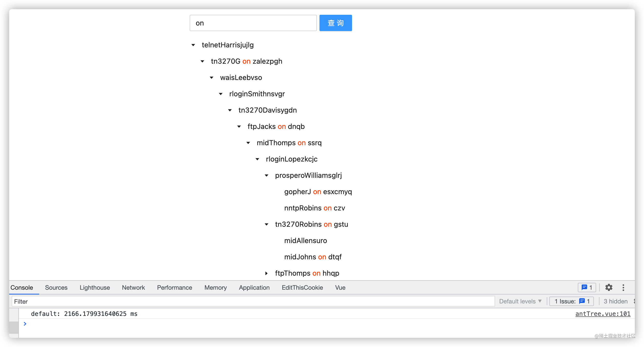644x347 pixels.
Task: Collapse the rloginLopezkcjc node arrow
Action: [x=257, y=159]
